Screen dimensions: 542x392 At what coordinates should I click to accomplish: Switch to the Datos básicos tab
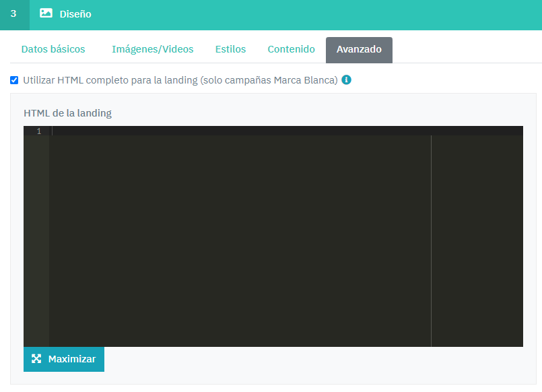coord(53,49)
